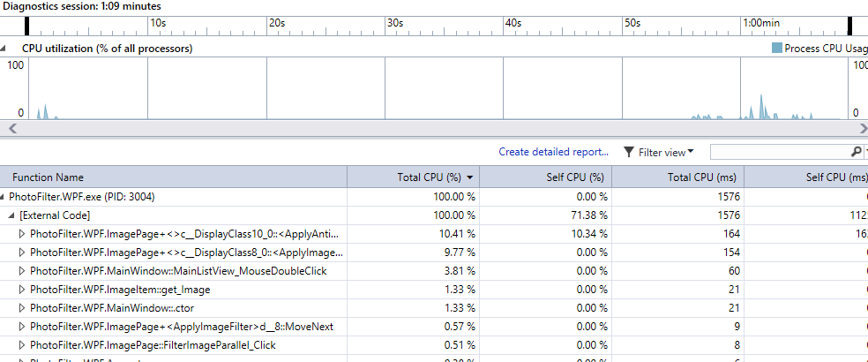Viewport: 868px width, 362px height.
Task: Open the search options dropdown arrow
Action: [864, 152]
